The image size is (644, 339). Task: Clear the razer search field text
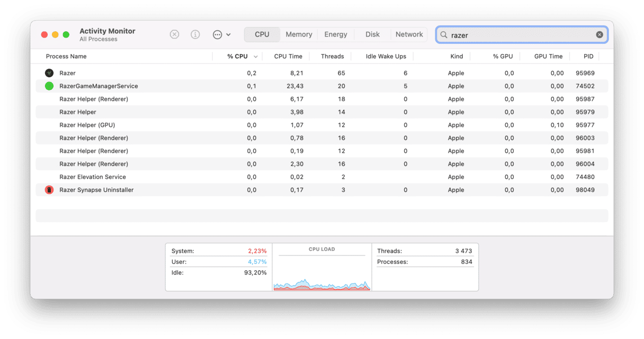[600, 35]
